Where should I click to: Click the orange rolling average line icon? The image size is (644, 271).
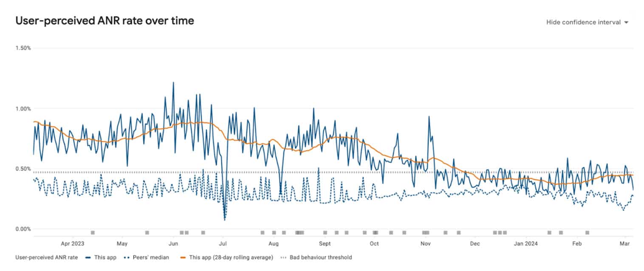tap(184, 257)
